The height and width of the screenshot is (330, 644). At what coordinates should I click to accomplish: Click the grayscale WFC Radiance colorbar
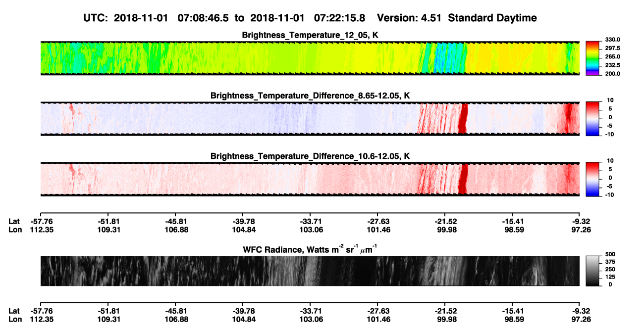point(593,271)
